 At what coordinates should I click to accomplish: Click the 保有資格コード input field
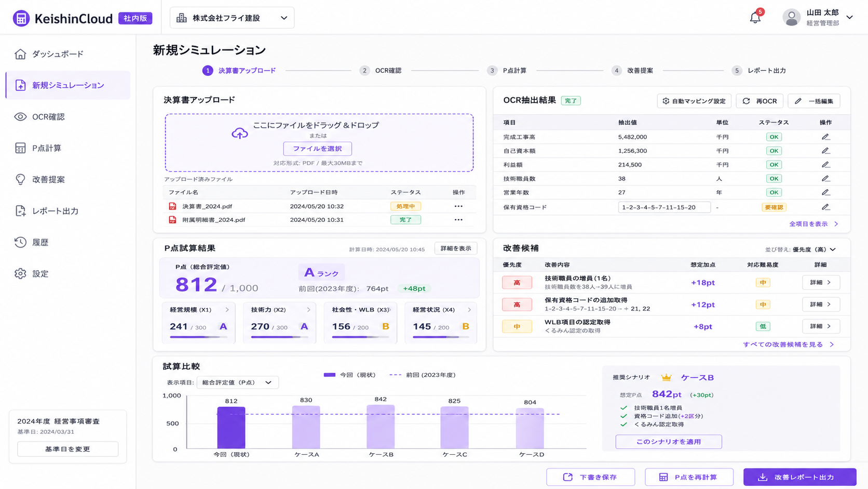click(664, 207)
